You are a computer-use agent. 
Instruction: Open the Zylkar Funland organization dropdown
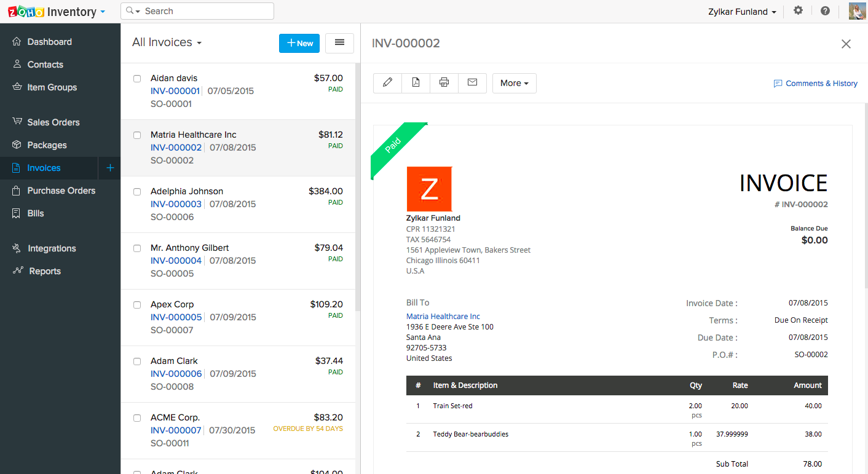(742, 12)
